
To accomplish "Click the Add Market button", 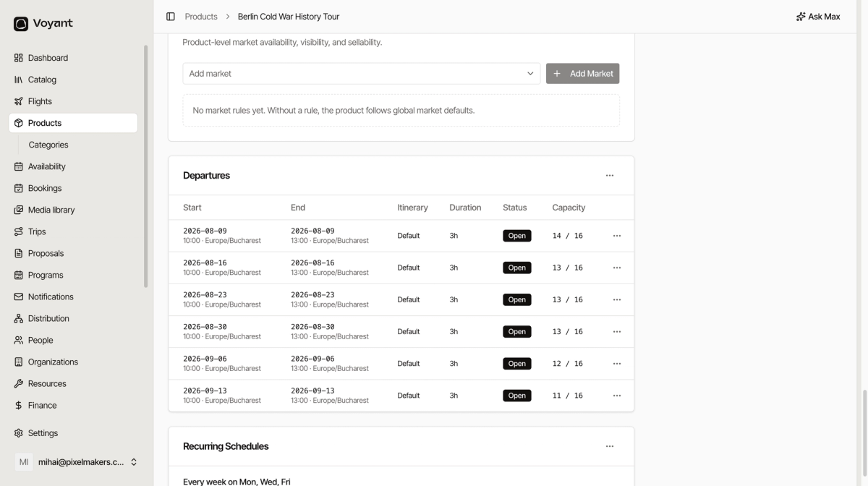I will point(583,73).
